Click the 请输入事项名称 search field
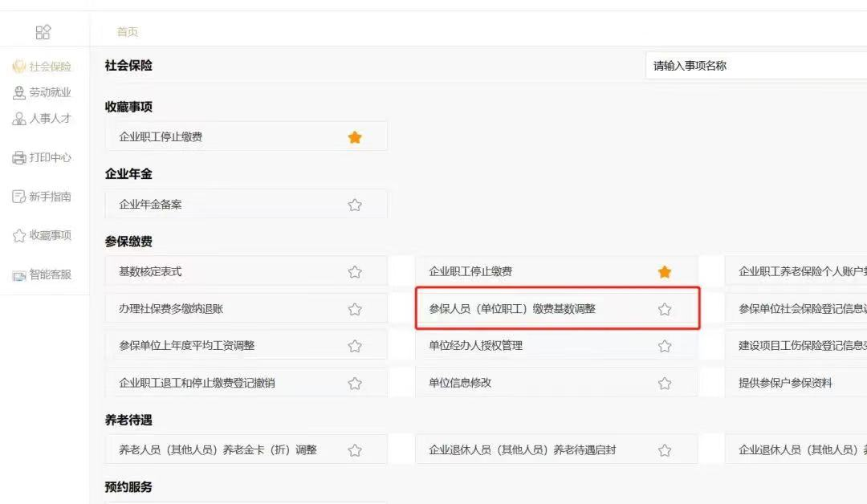Viewport: 867px width, 504px height. [x=755, y=66]
